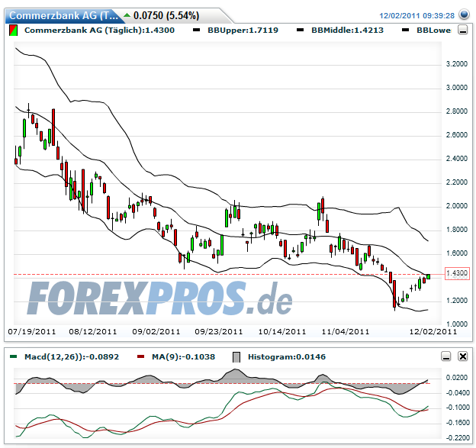Click the -0.1600 MACD axis label
The height and width of the screenshot is (448, 476).
point(457,423)
